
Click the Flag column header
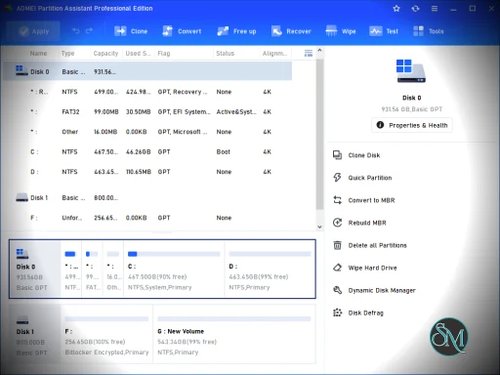click(164, 53)
